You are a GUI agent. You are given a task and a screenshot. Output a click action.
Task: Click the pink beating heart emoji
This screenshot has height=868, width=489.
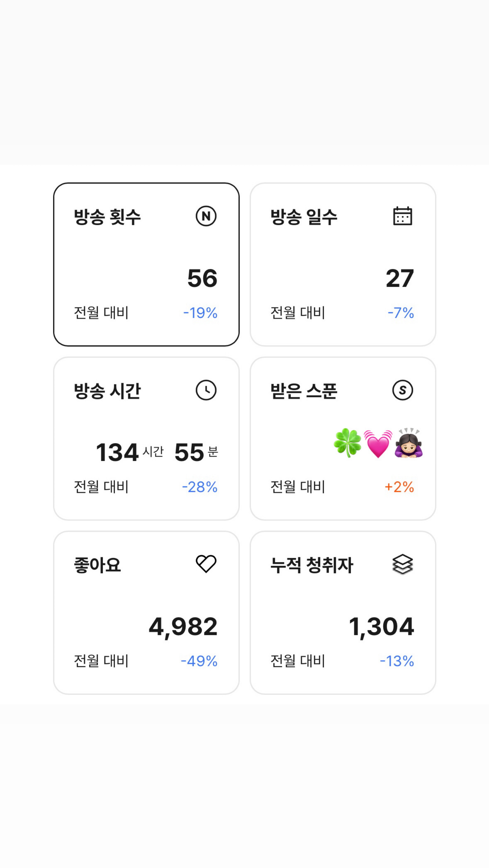click(x=378, y=444)
